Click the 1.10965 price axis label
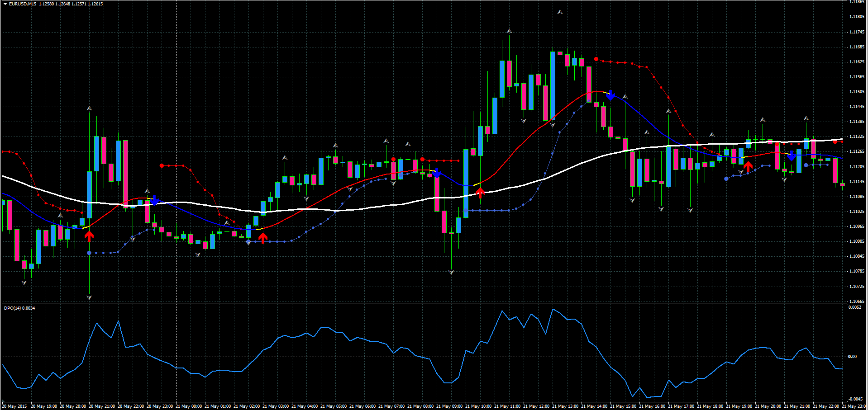 click(x=856, y=226)
